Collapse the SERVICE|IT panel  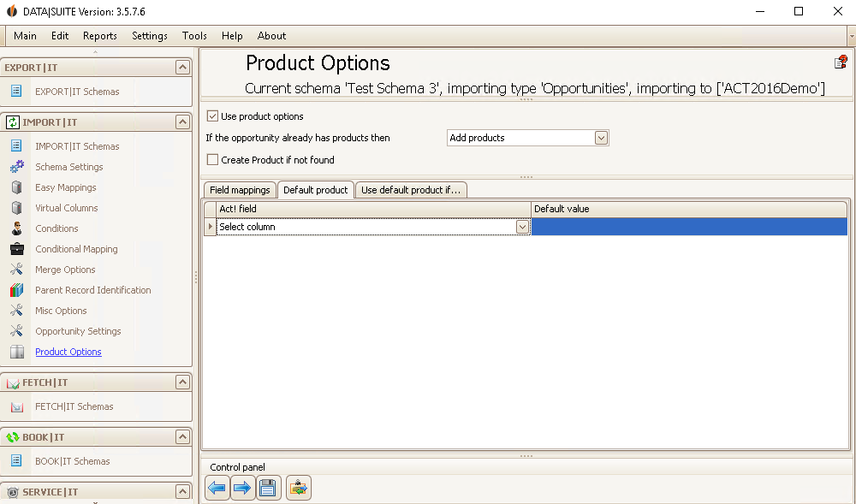click(x=182, y=491)
